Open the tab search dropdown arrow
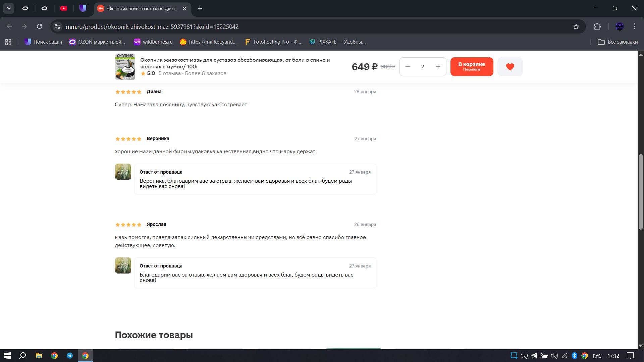Viewport: 644px width, 362px height. pos(8,8)
